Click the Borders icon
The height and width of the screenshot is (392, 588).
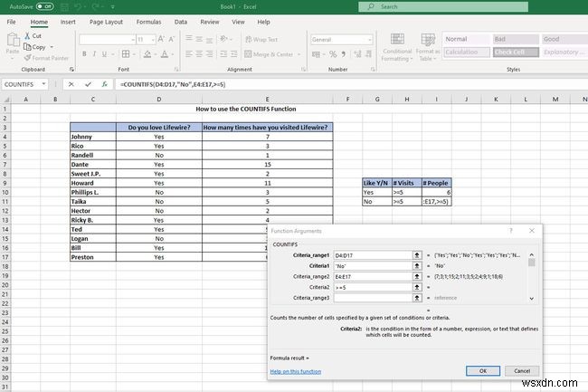126,54
